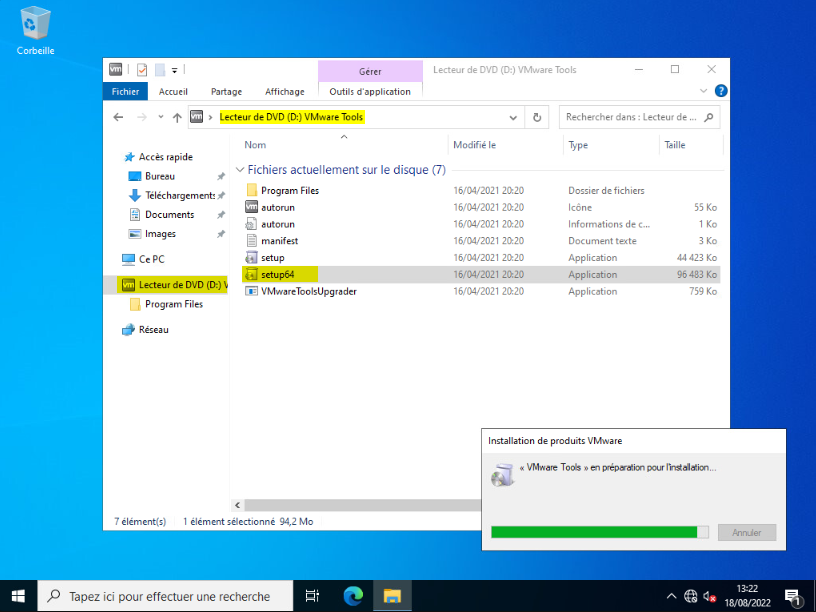This screenshot has width=816, height=612.
Task: Expand the ribbon with the chevron
Action: [703, 91]
